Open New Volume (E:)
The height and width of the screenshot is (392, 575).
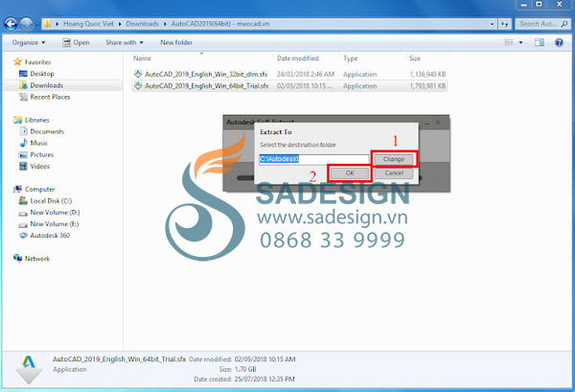coord(55,224)
